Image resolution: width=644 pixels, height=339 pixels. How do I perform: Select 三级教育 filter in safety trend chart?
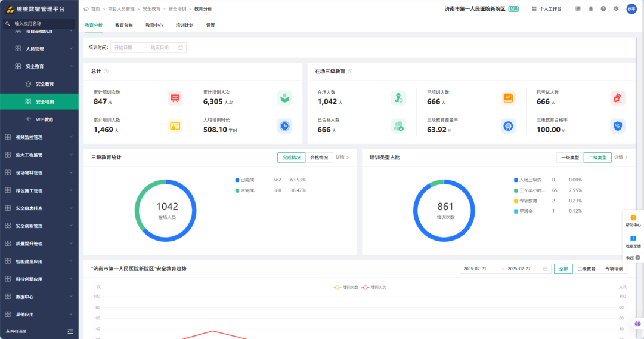[587, 269]
